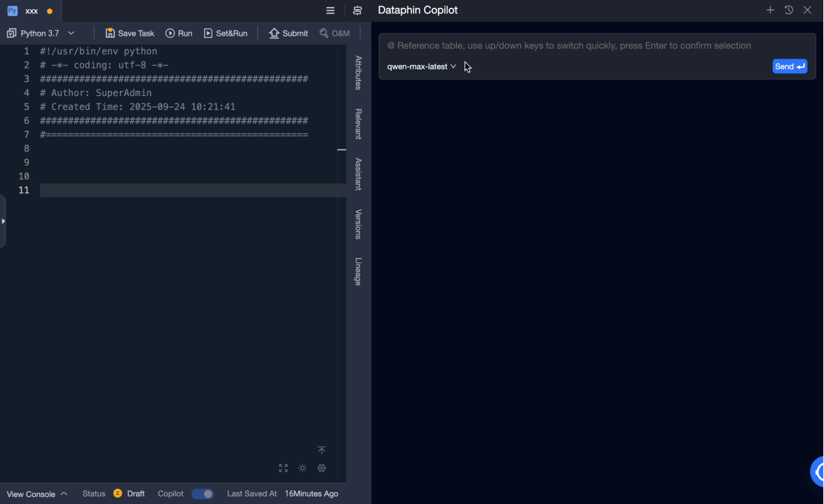Click Set&Run button
This screenshot has height=504, width=824.
(x=226, y=33)
